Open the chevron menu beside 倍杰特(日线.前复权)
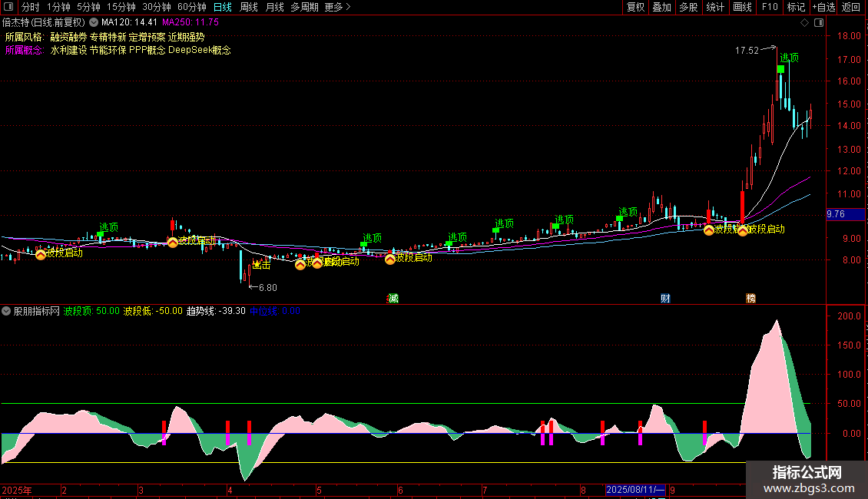Image resolution: width=868 pixels, height=499 pixels. [x=94, y=23]
